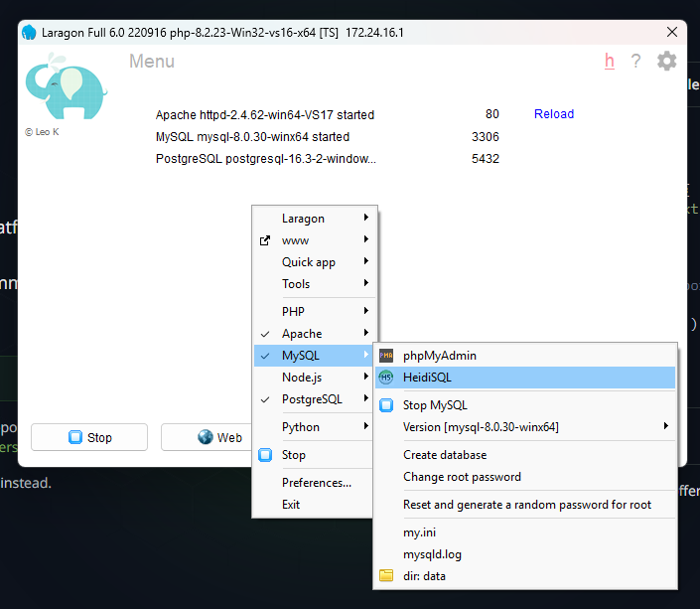The height and width of the screenshot is (609, 700).
Task: Select Reset and generate random root password
Action: [x=525, y=505]
